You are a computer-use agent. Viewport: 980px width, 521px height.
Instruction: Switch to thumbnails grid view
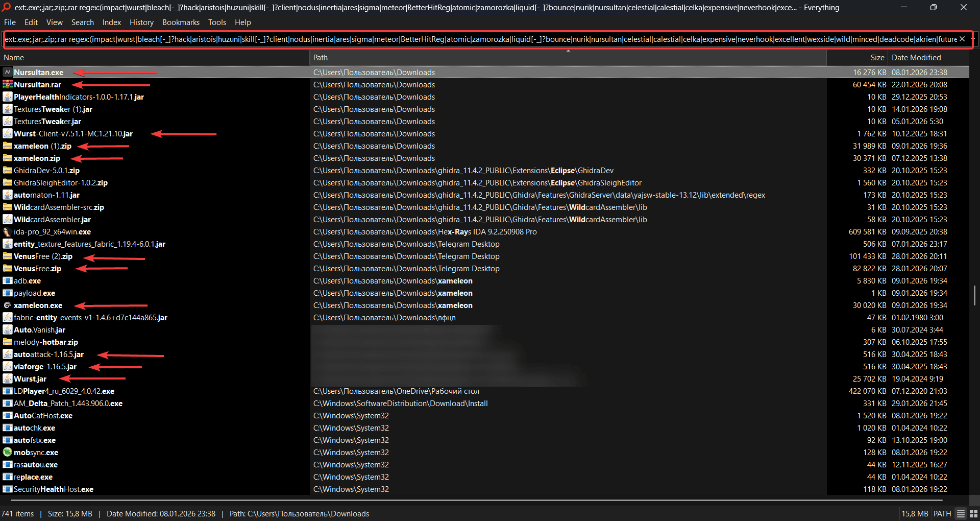tap(973, 514)
